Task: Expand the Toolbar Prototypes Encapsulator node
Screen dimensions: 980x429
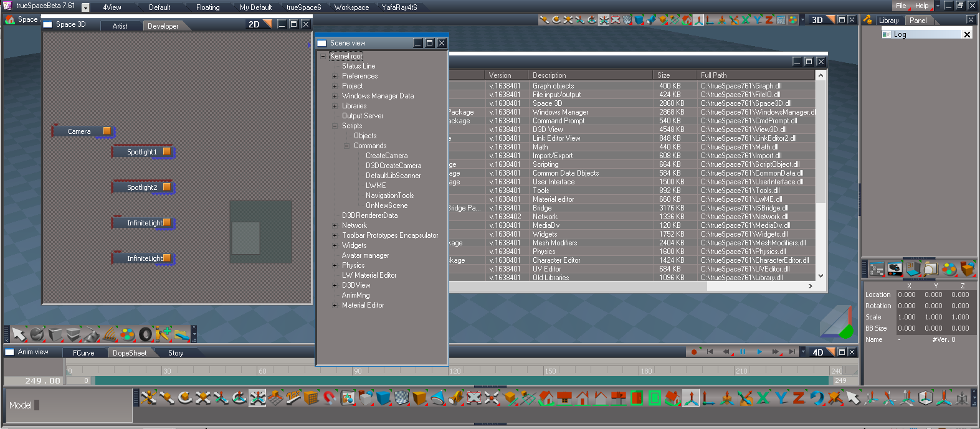Action: [335, 235]
